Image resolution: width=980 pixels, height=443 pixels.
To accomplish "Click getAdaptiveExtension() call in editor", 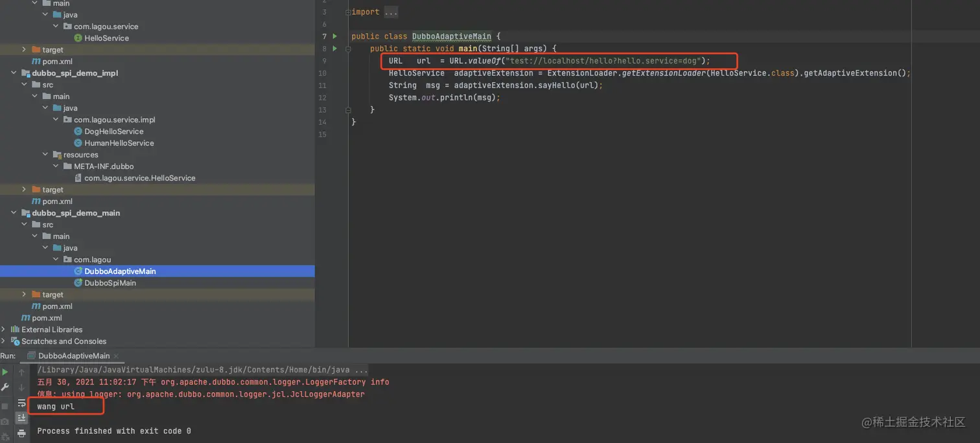I will tap(855, 73).
